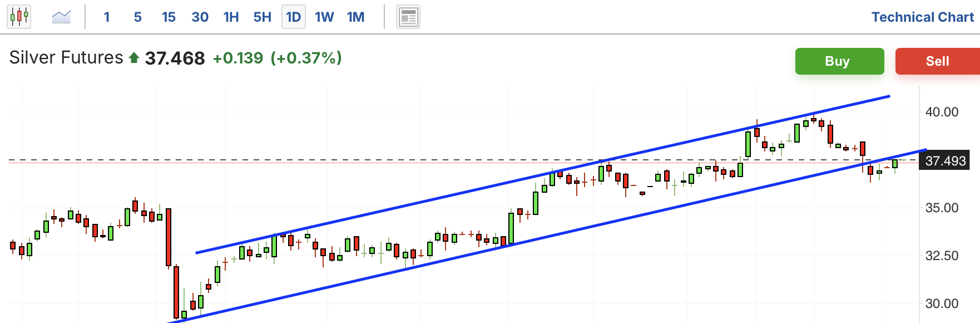Click the green Buy button
Screen dimensions: 980x323
(840, 61)
